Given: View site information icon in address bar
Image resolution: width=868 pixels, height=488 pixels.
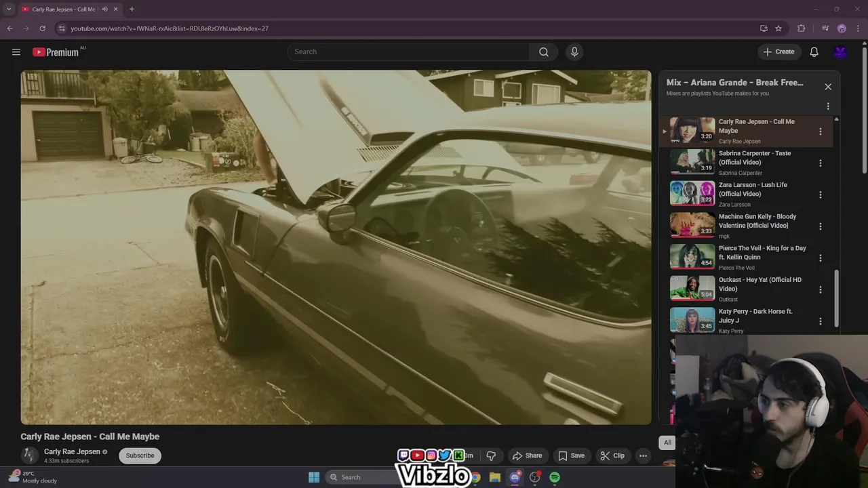Looking at the screenshot, I should tap(62, 28).
